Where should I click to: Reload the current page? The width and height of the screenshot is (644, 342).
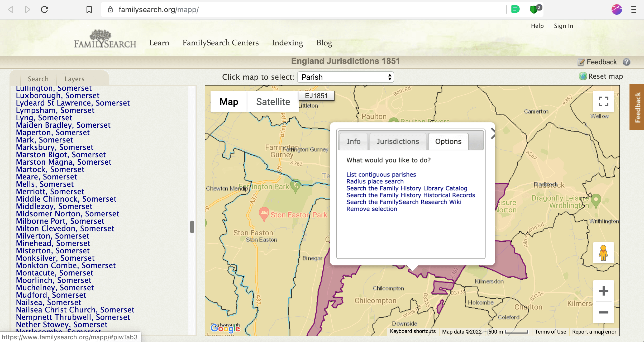[44, 10]
